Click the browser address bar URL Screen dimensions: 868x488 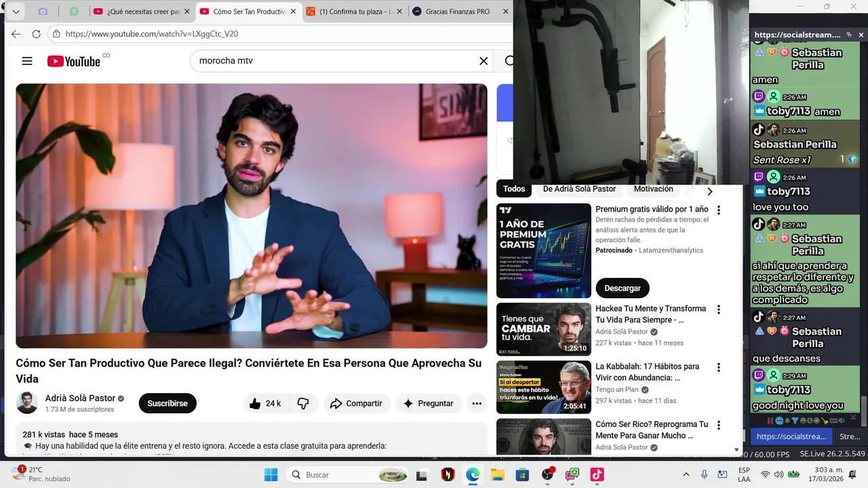(x=152, y=34)
